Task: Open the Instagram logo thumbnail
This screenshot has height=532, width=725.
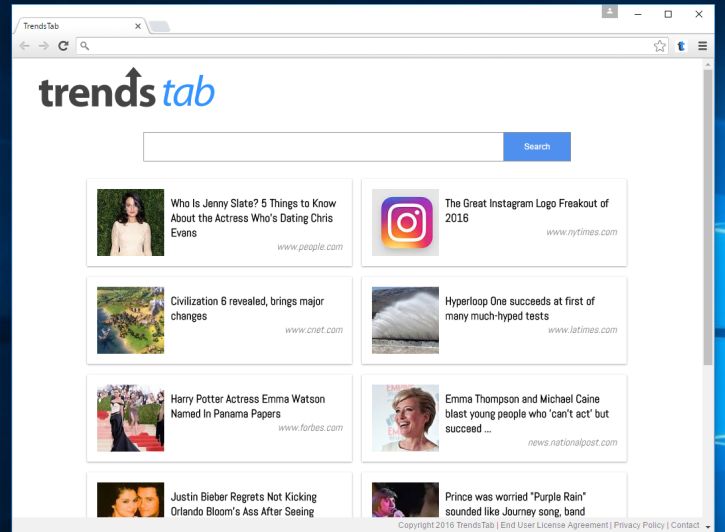Action: (406, 222)
